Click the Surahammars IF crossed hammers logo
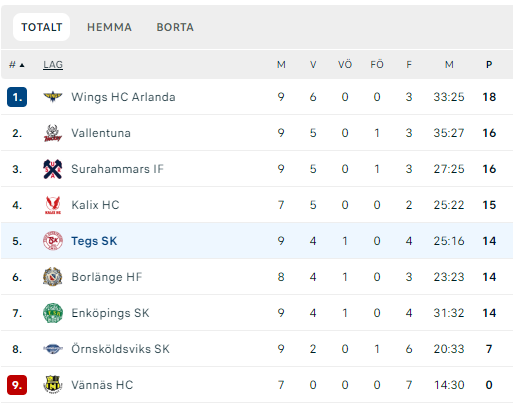Viewport: 513px width, 407px height. 53,169
